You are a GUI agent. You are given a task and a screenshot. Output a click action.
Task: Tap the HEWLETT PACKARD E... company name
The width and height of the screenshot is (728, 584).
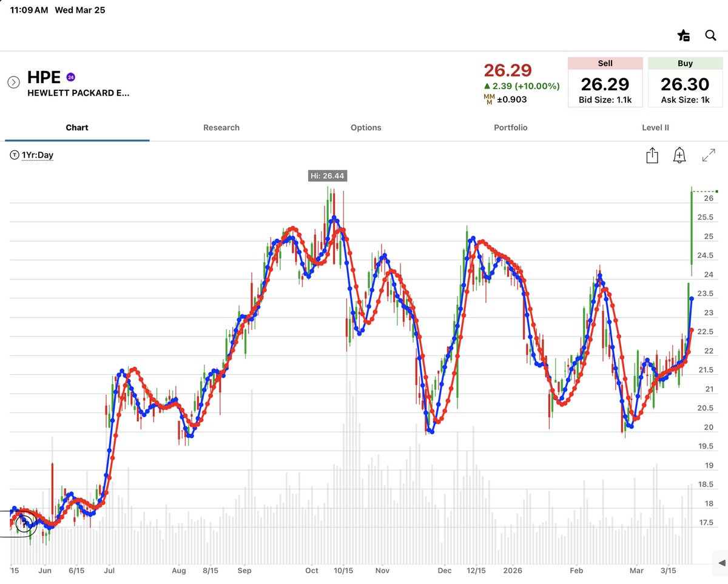[x=78, y=93]
